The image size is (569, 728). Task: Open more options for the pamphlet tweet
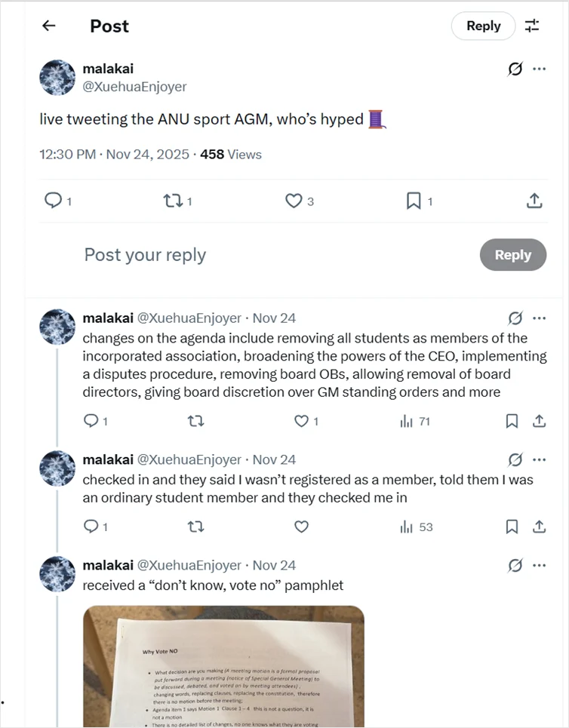[540, 564]
